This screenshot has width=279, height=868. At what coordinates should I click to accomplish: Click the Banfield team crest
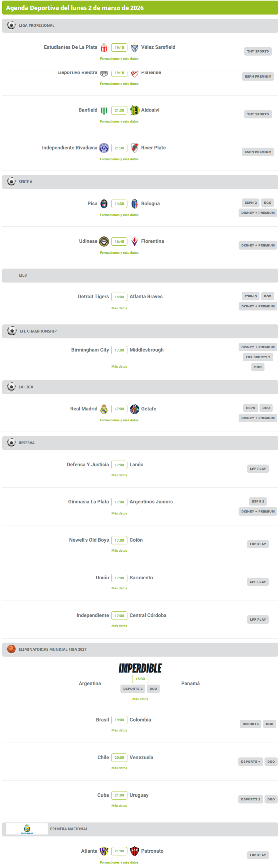pyautogui.click(x=104, y=110)
